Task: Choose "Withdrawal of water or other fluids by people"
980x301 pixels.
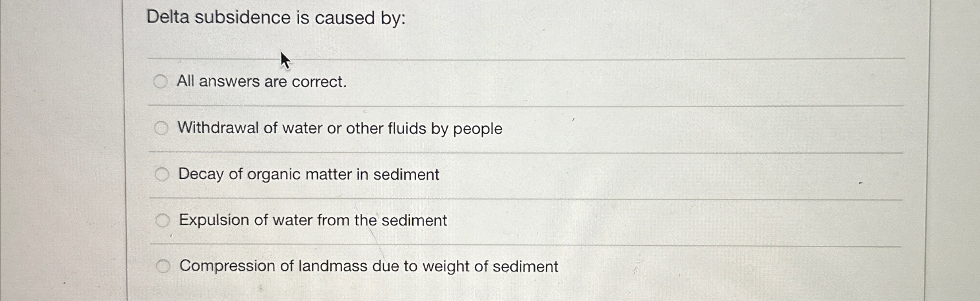Action: tap(161, 128)
